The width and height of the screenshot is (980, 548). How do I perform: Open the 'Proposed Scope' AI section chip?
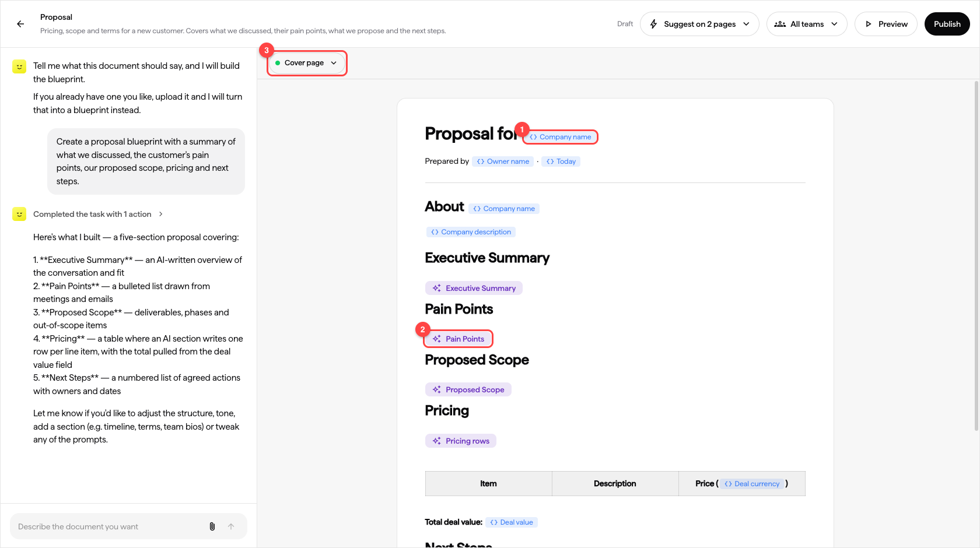(468, 389)
